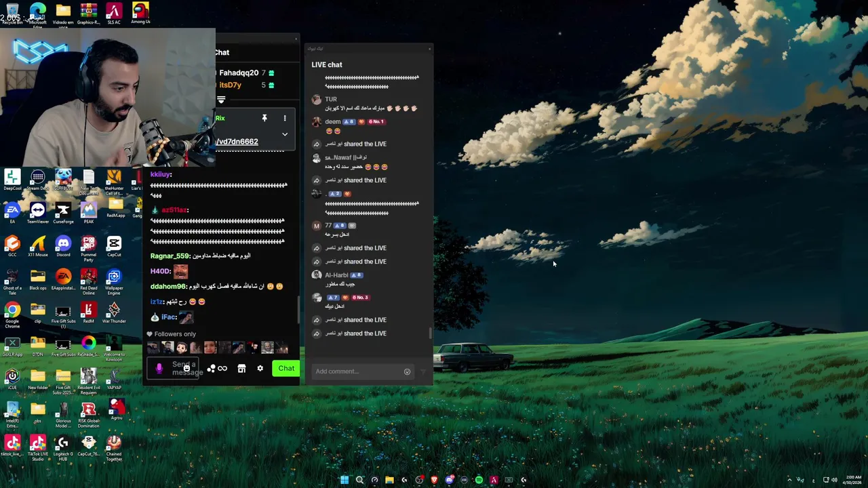Image resolution: width=868 pixels, height=488 pixels.
Task: Open Wallpaper Engine shortcut
Action: point(114,281)
